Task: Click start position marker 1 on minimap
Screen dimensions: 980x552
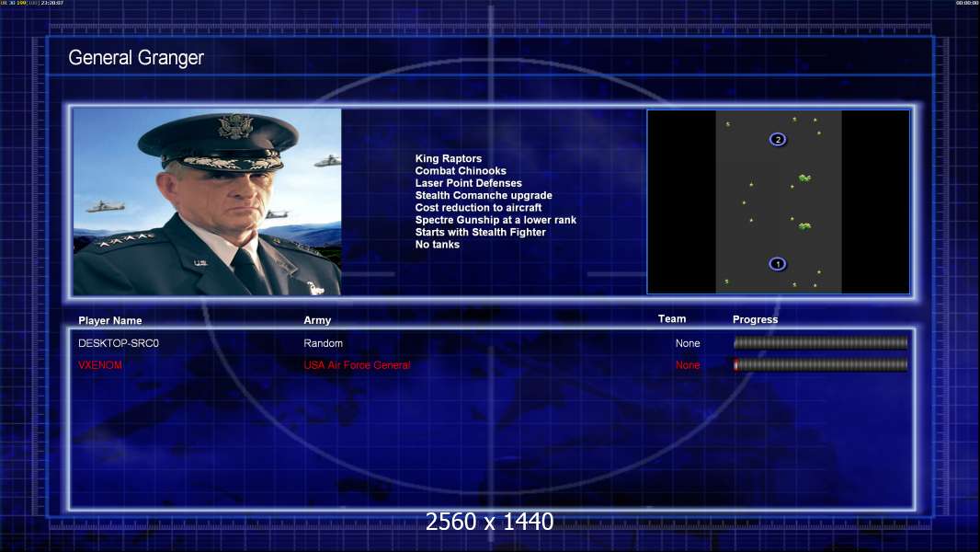Action: pyautogui.click(x=778, y=264)
